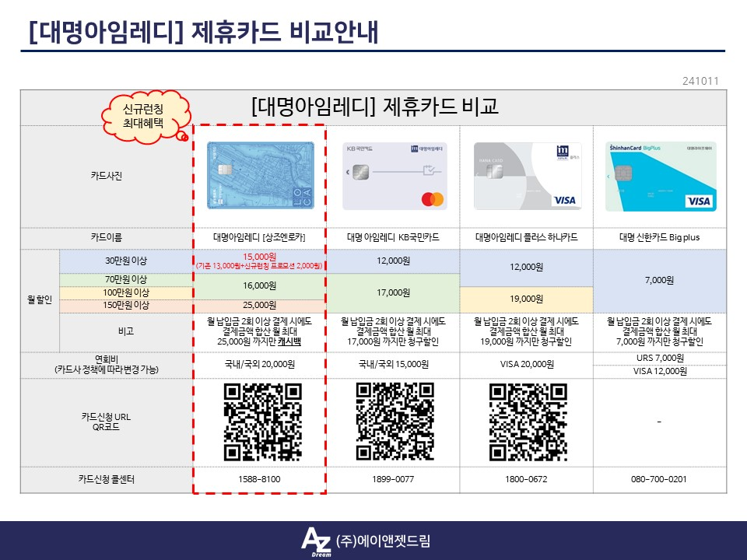Click the KB국민카드 card image
The height and width of the screenshot is (560, 747).
coord(395,176)
